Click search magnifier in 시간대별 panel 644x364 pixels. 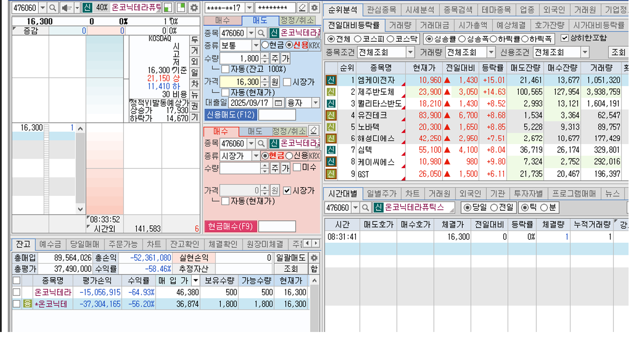tap(365, 208)
